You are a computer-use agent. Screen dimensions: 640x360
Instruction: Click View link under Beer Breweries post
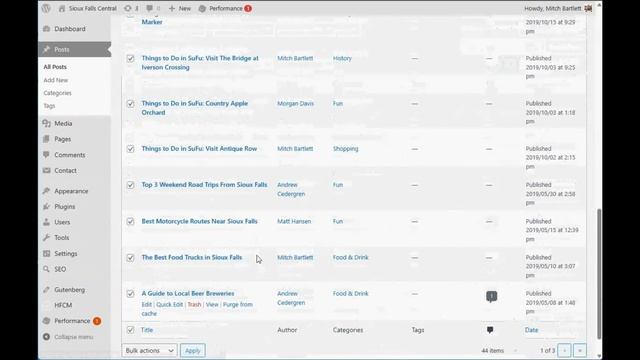tap(212, 304)
